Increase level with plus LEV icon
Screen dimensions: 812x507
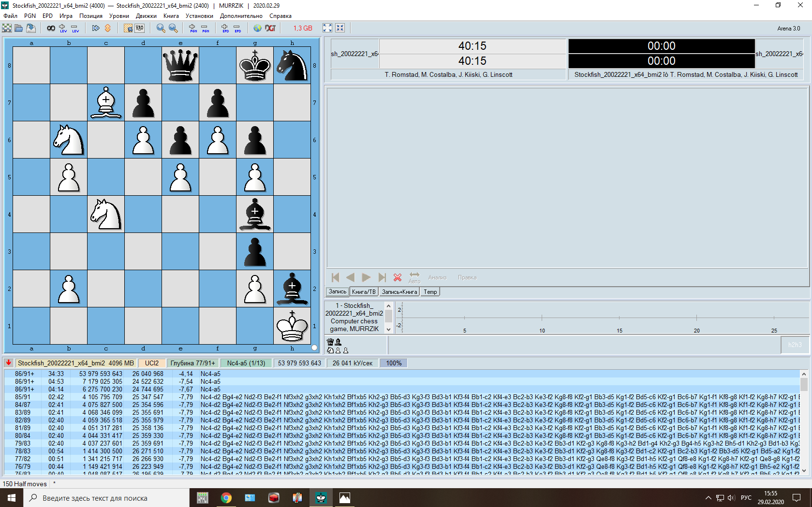pos(63,28)
